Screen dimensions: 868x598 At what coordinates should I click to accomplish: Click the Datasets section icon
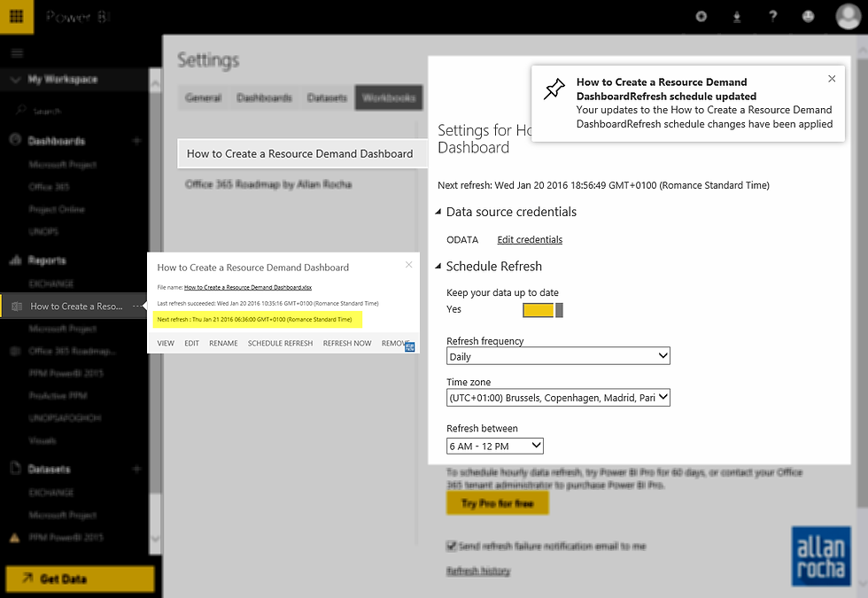(16, 468)
